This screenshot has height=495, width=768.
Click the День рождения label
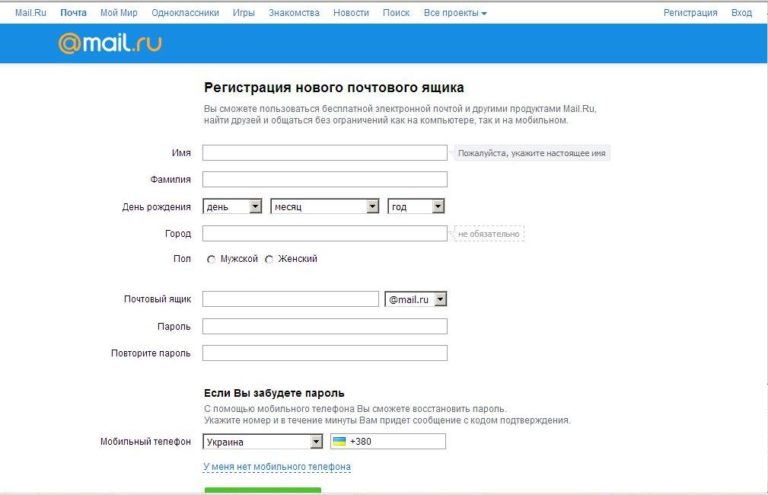156,207
